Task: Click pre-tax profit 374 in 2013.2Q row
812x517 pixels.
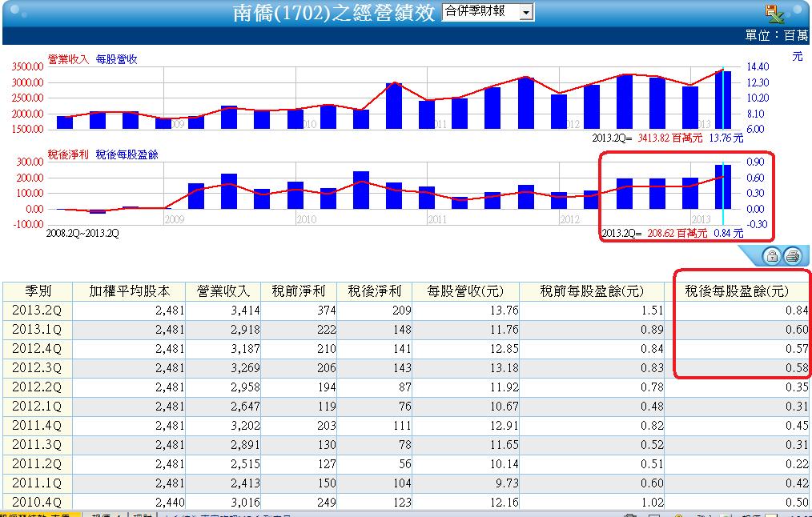Action: [x=326, y=311]
